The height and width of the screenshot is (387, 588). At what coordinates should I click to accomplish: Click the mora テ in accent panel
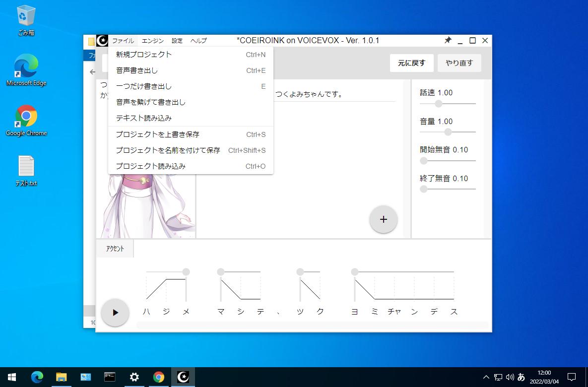tap(260, 312)
